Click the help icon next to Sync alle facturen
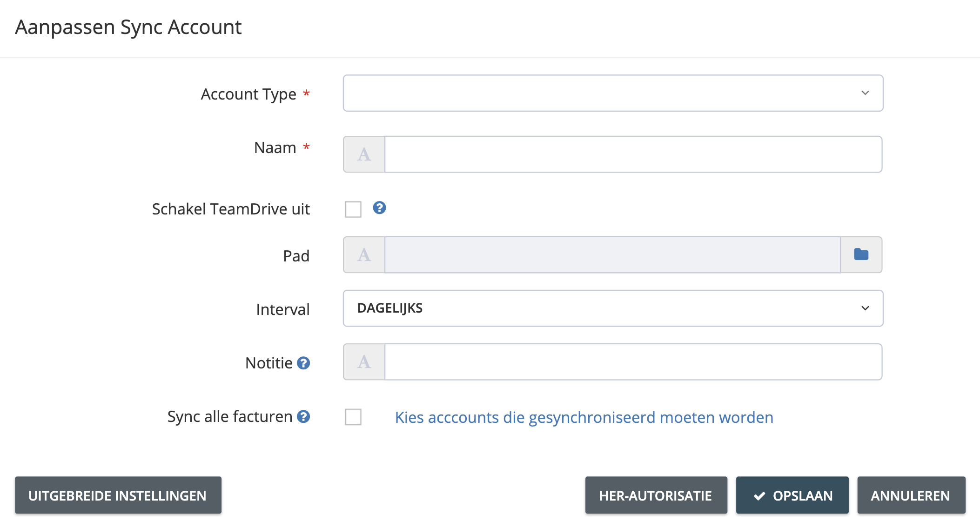The height and width of the screenshot is (528, 980). (303, 416)
